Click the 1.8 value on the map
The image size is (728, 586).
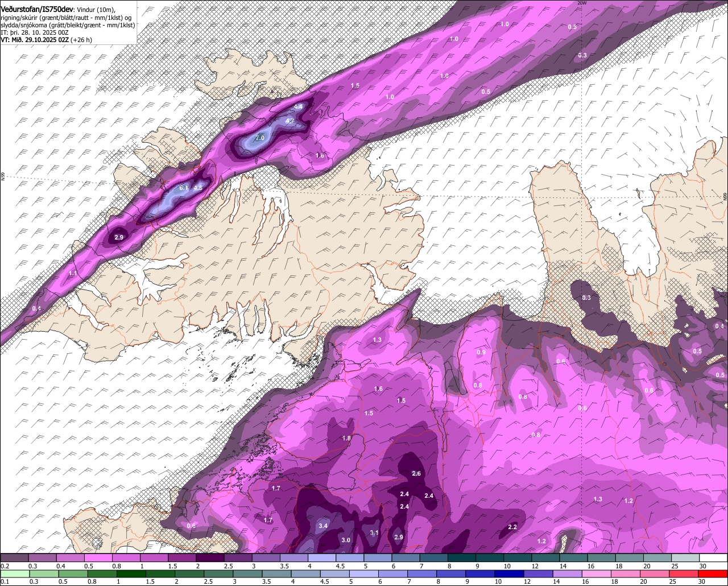(346, 438)
